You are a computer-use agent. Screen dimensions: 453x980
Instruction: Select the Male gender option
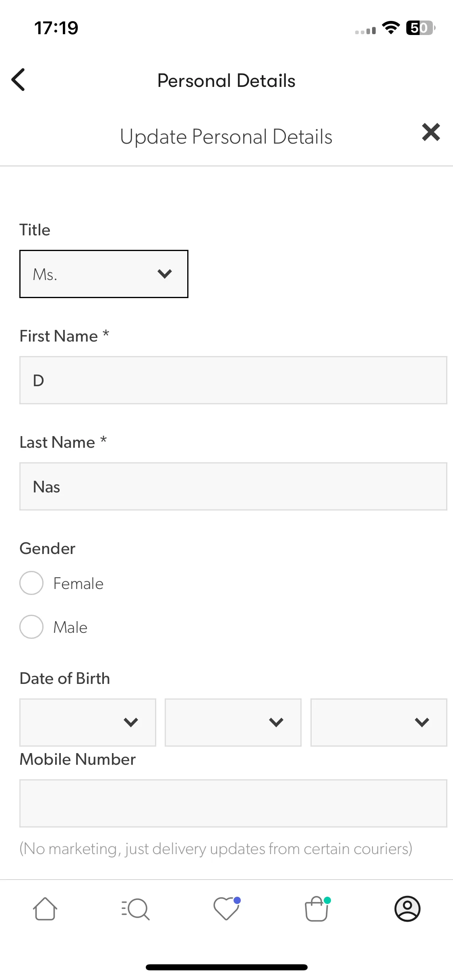pyautogui.click(x=31, y=627)
